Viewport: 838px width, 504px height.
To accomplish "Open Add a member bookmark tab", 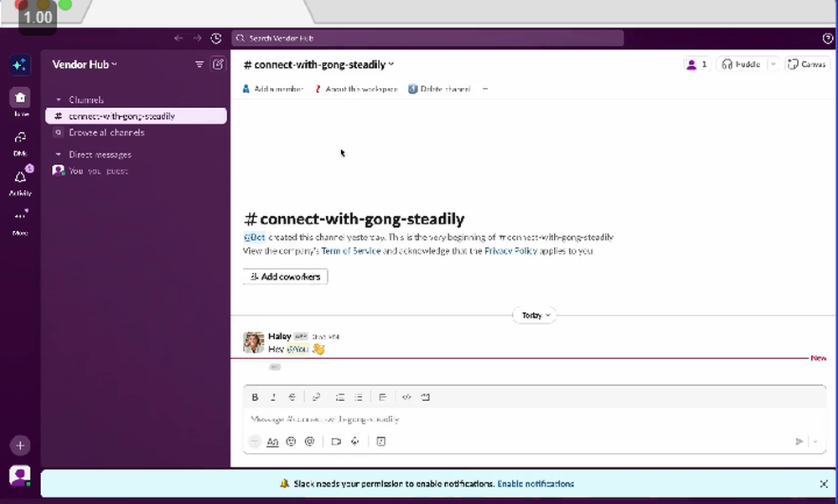I will point(272,89).
